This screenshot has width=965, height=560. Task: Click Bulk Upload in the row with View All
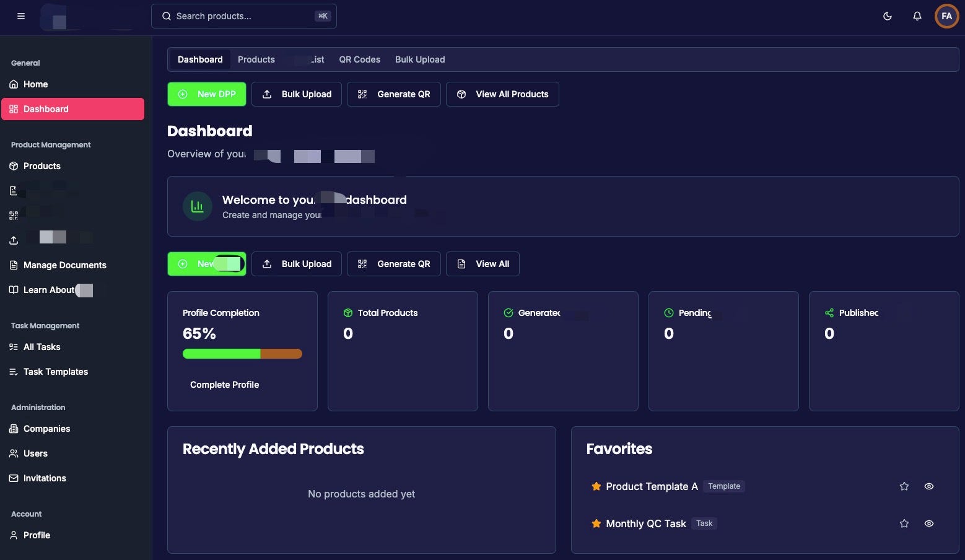[x=297, y=264]
